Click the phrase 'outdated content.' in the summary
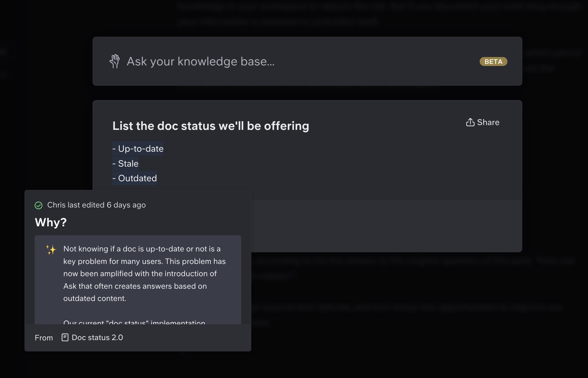Image resolution: width=588 pixels, height=378 pixels. (95, 299)
